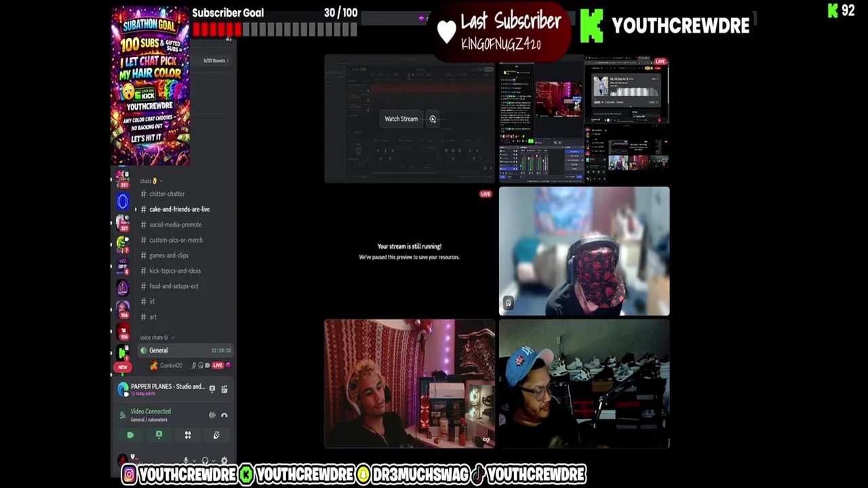Click the Watch Stream button
Image resolution: width=868 pixels, height=488 pixels.
401,119
